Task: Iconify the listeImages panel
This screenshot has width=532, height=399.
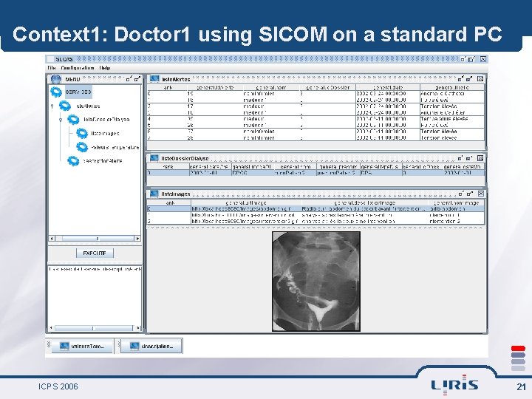Action: click(x=461, y=194)
